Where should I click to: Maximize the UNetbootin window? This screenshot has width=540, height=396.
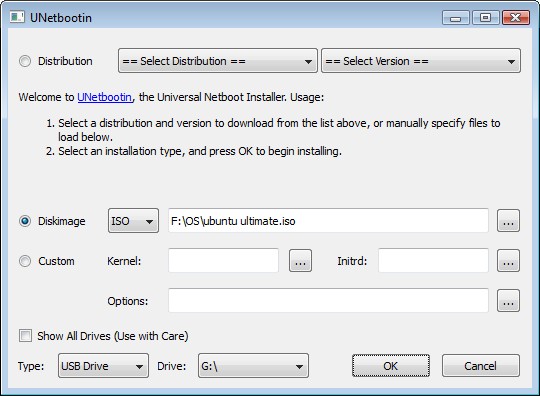pos(486,18)
